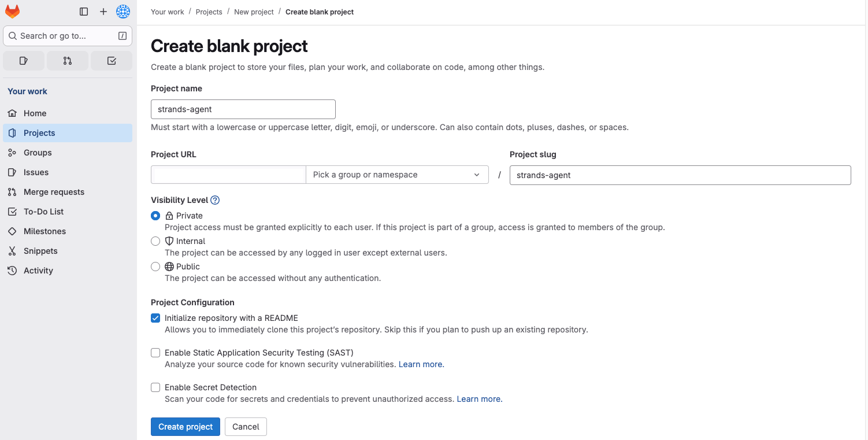Open the create new menu plus icon

tap(103, 11)
